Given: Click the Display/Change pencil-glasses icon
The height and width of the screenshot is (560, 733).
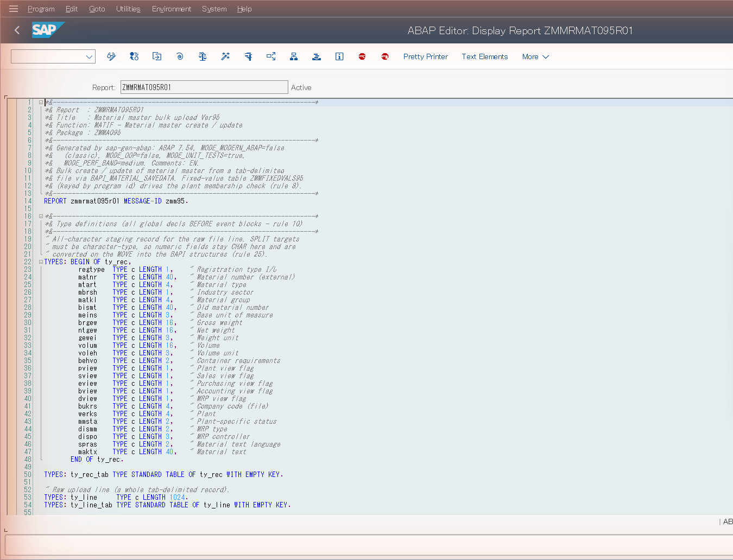Looking at the screenshot, I should [111, 56].
